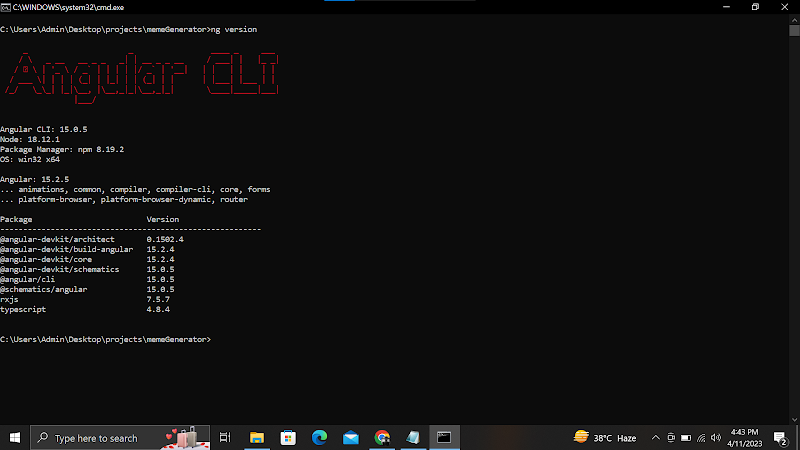Restore down the cmd.exe window

[756, 7]
